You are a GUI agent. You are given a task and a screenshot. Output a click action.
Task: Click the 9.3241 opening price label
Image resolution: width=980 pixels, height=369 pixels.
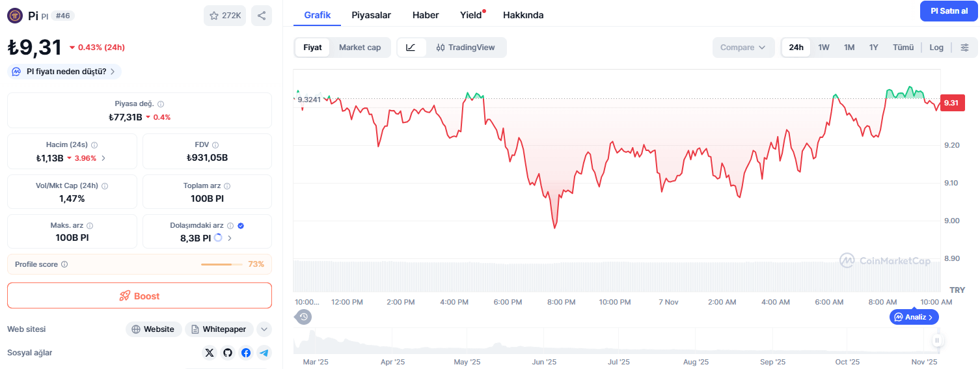(x=308, y=100)
